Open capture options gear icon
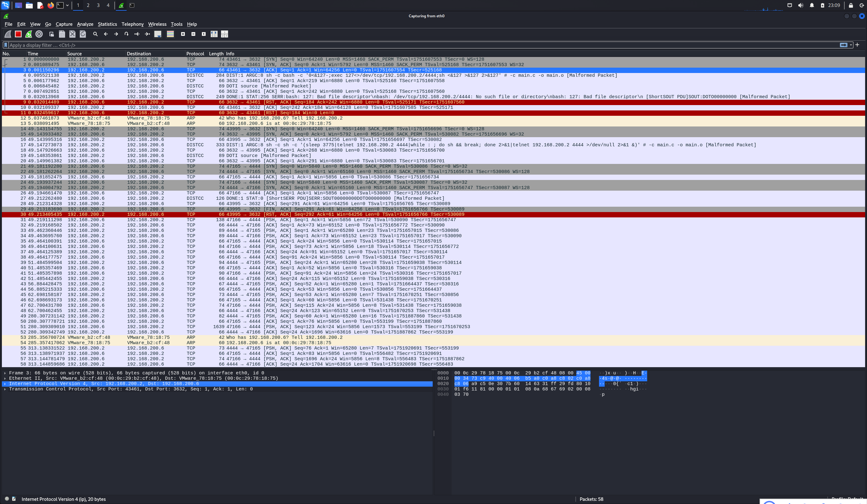 (39, 34)
